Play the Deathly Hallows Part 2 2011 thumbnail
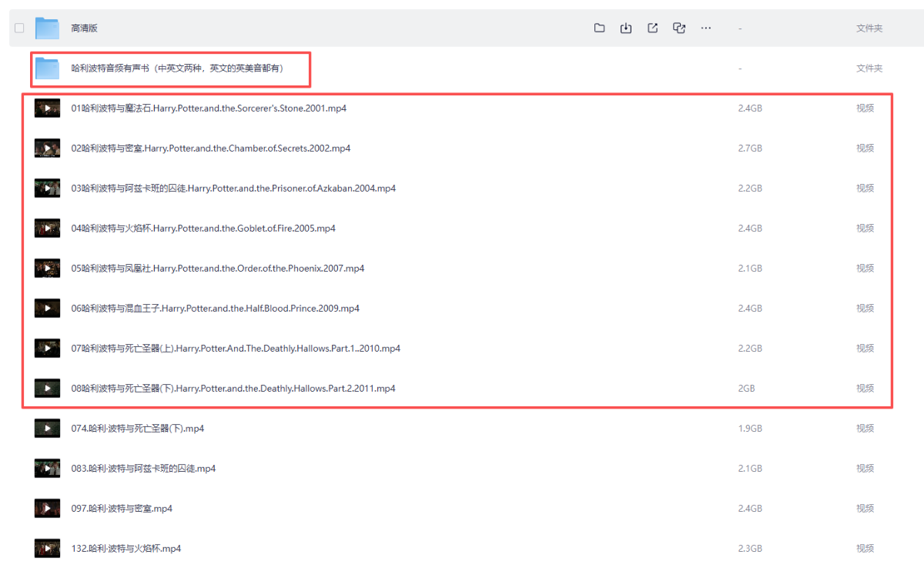 pos(47,389)
